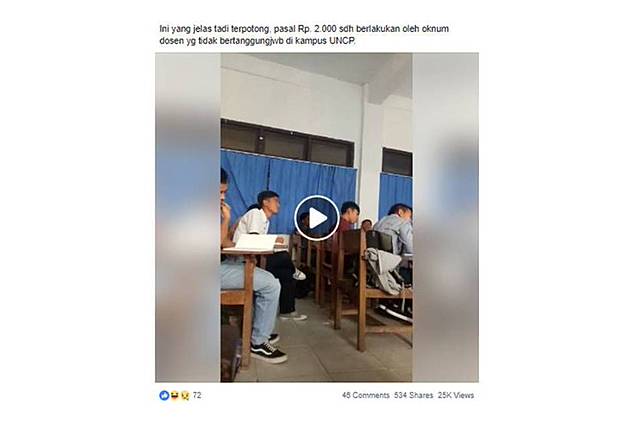This screenshot has height=429, width=644.
Task: Click the blue Like reaction icon
Action: pos(164,395)
